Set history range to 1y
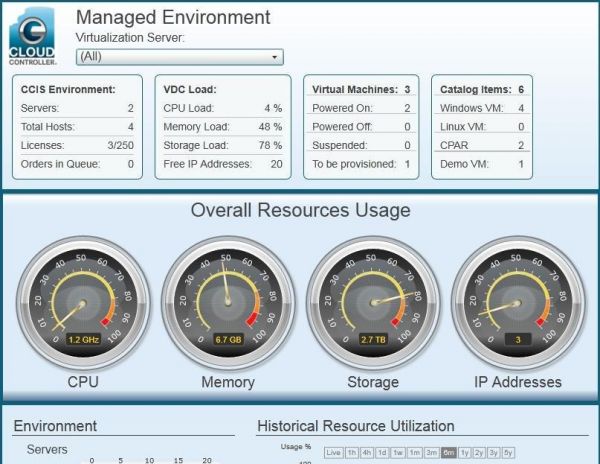600x464 pixels. coord(465,452)
